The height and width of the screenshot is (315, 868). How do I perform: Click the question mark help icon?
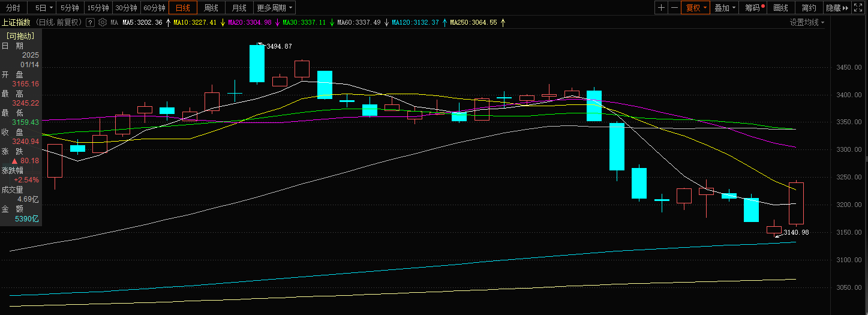click(90, 22)
